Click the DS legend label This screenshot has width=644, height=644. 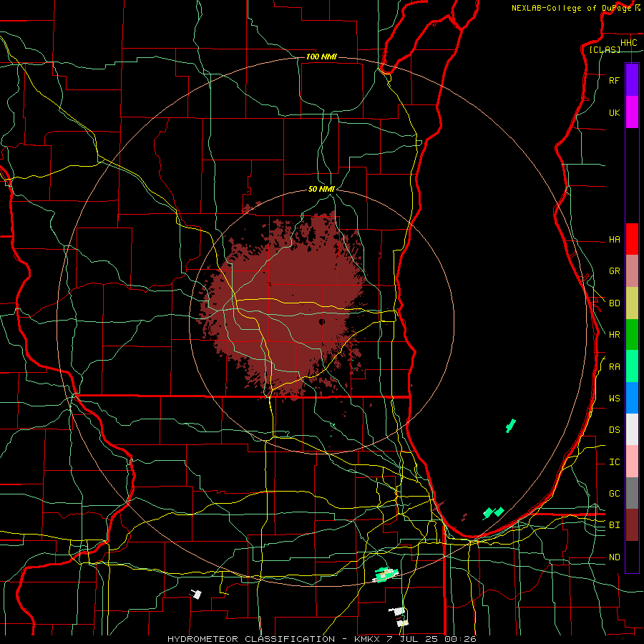614,430
